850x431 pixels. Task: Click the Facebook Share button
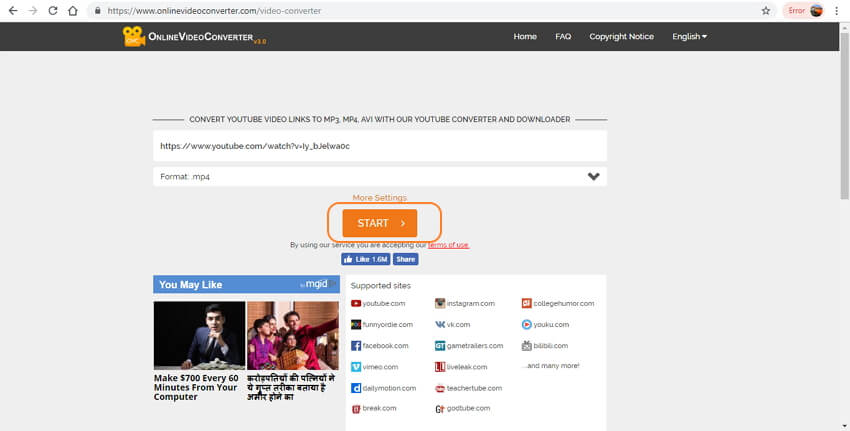pos(405,259)
